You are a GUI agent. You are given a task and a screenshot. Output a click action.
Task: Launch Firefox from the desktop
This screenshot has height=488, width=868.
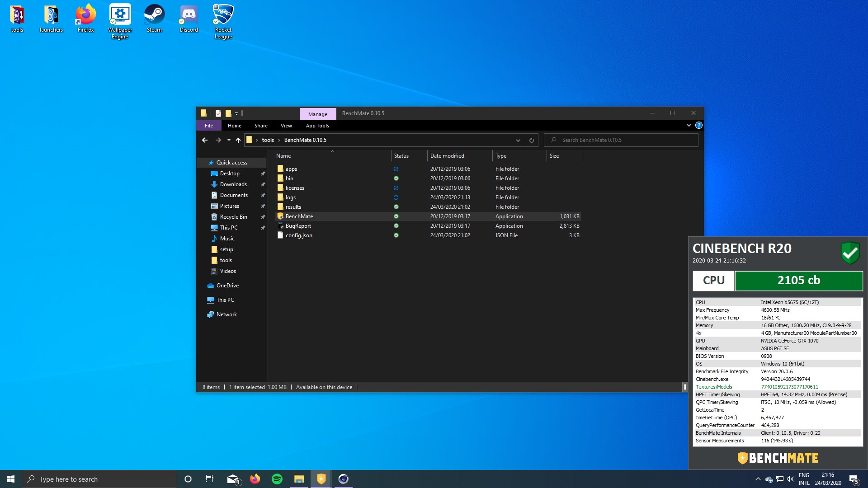point(85,19)
